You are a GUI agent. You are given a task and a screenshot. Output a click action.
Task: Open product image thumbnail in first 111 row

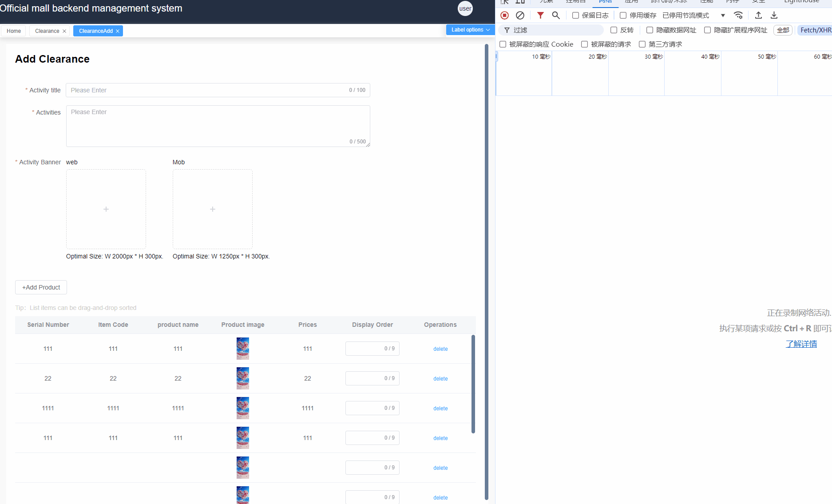pyautogui.click(x=243, y=349)
